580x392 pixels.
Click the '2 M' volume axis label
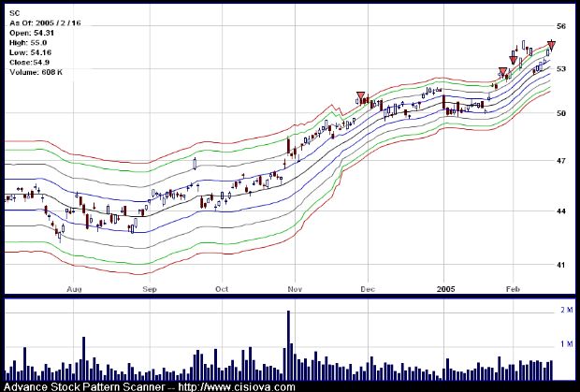tap(567, 310)
